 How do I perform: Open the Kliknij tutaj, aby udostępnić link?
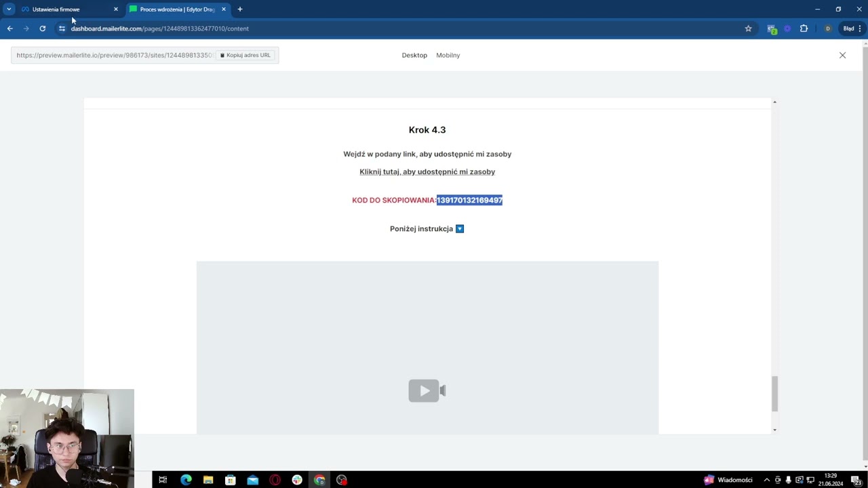[427, 171]
